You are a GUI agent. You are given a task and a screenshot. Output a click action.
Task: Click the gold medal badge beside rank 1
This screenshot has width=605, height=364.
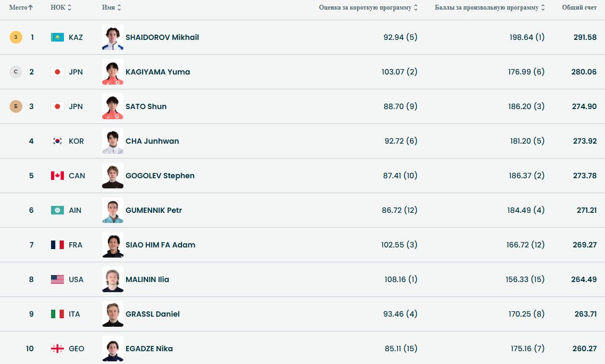click(16, 37)
